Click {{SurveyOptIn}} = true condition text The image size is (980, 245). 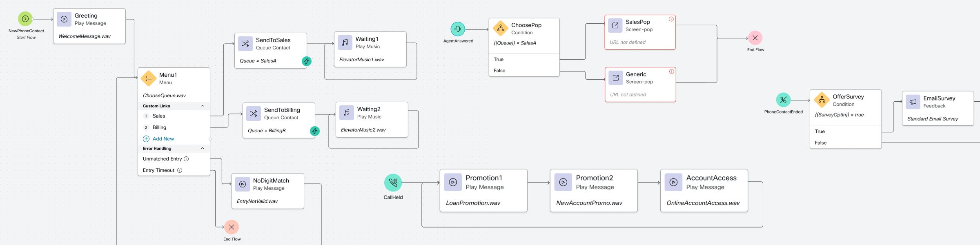839,115
